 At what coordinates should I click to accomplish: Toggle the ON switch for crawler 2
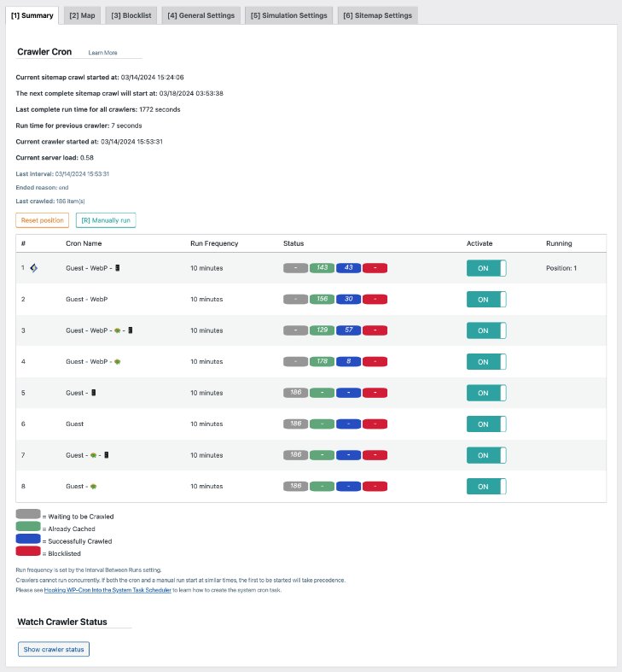486,300
